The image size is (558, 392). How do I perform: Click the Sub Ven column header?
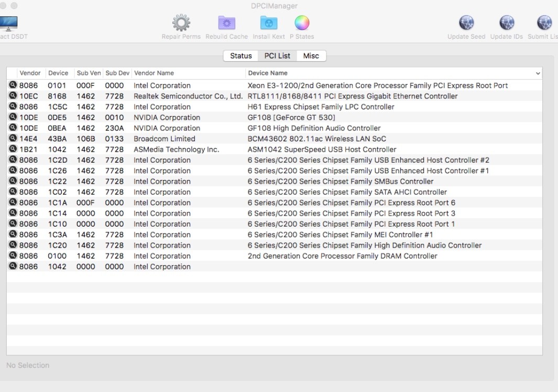tap(89, 73)
